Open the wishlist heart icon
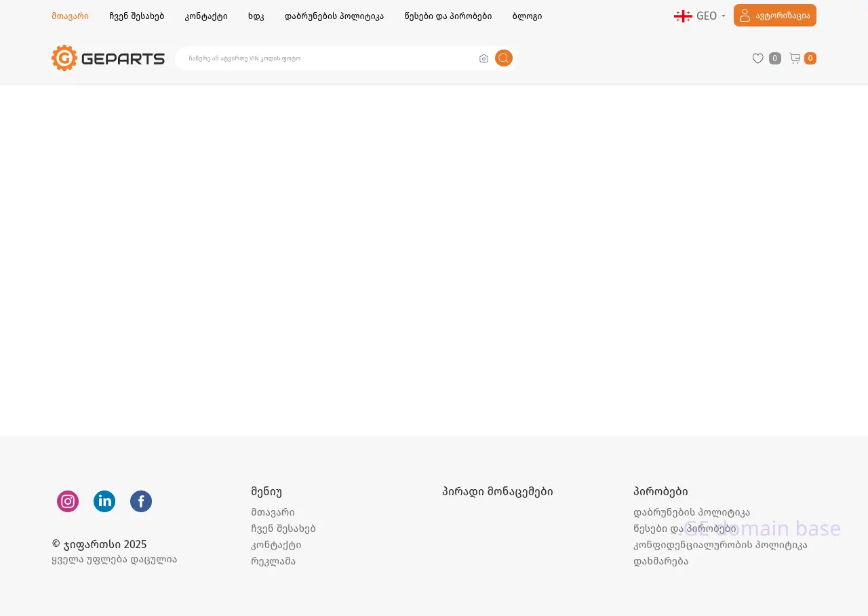Image resolution: width=868 pixels, height=616 pixels. (x=758, y=58)
